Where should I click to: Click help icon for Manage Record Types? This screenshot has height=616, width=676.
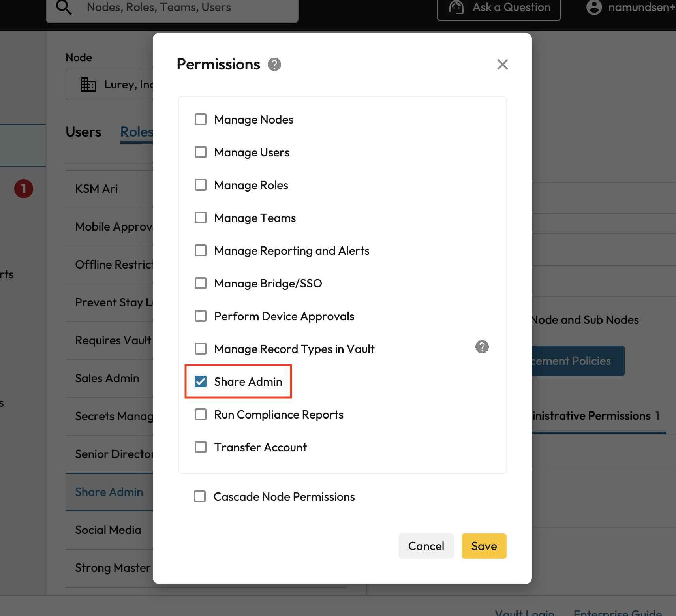[482, 347]
